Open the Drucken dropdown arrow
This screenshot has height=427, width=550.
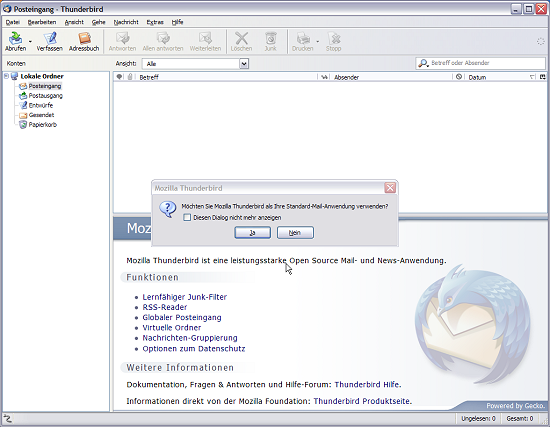tap(317, 41)
